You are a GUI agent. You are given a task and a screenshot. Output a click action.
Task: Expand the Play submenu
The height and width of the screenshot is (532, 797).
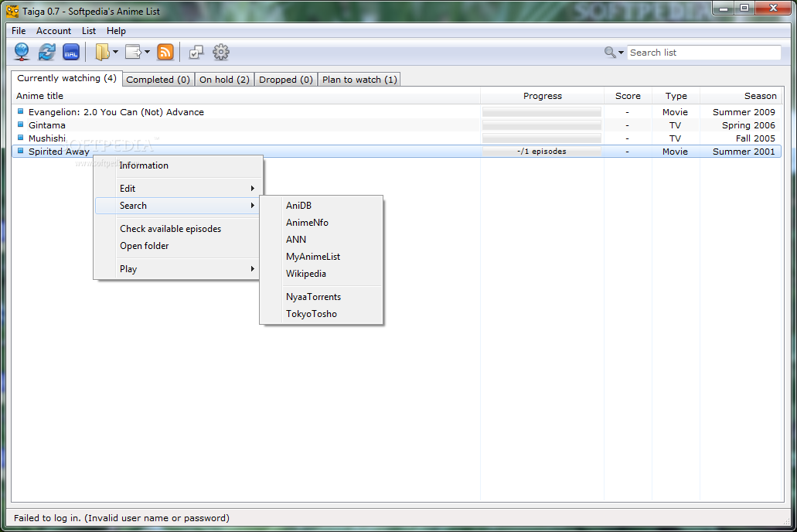pos(178,269)
